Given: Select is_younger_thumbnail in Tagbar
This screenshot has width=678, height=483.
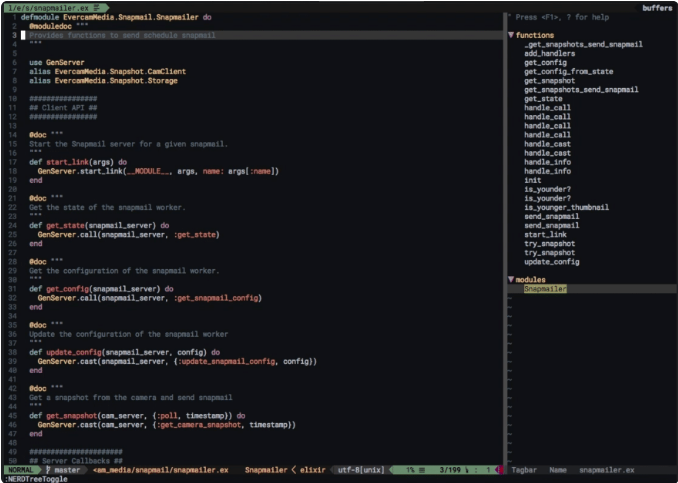Looking at the screenshot, I should (x=566, y=207).
